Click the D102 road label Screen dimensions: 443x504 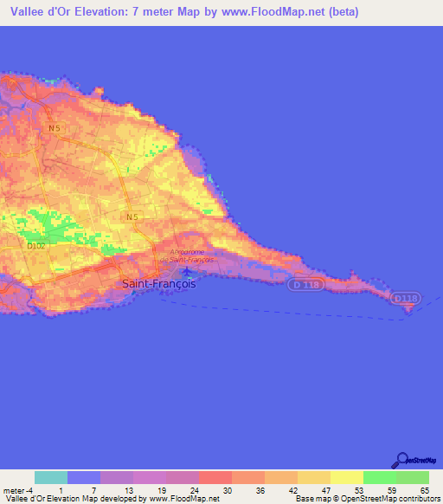coord(36,246)
